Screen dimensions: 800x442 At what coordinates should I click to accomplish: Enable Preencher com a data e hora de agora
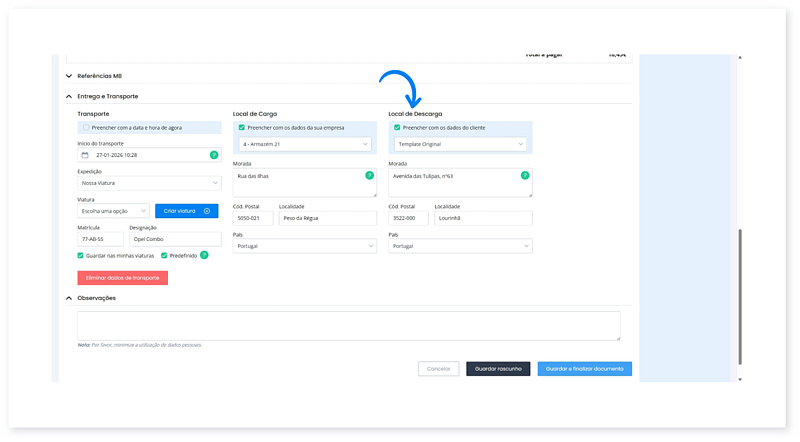coord(86,128)
